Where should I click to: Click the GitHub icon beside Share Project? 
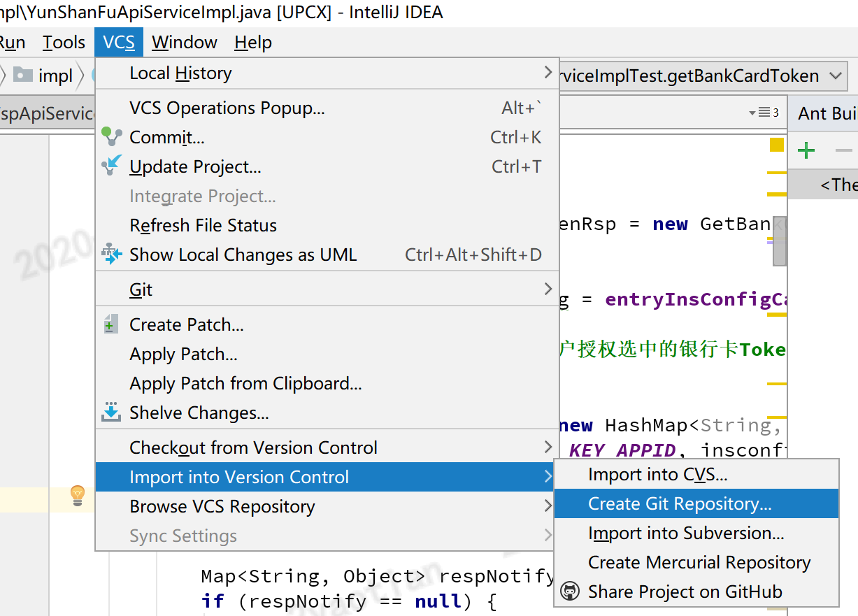click(x=571, y=592)
